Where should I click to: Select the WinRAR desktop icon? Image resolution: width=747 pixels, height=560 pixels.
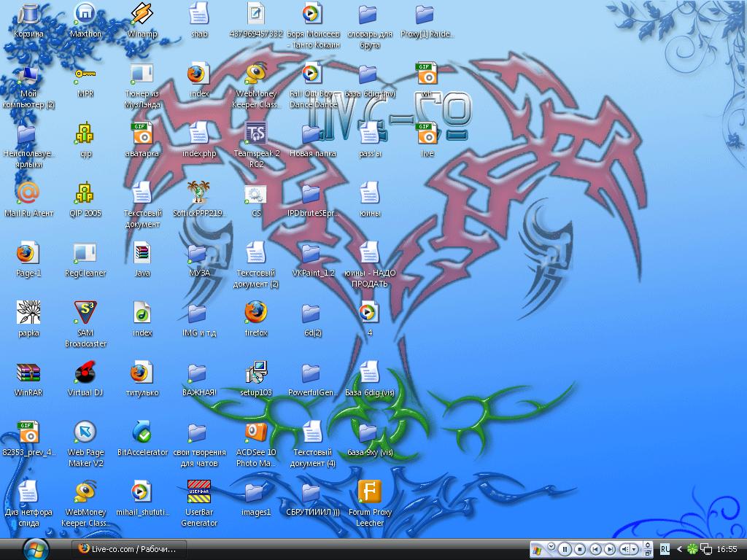(28, 373)
